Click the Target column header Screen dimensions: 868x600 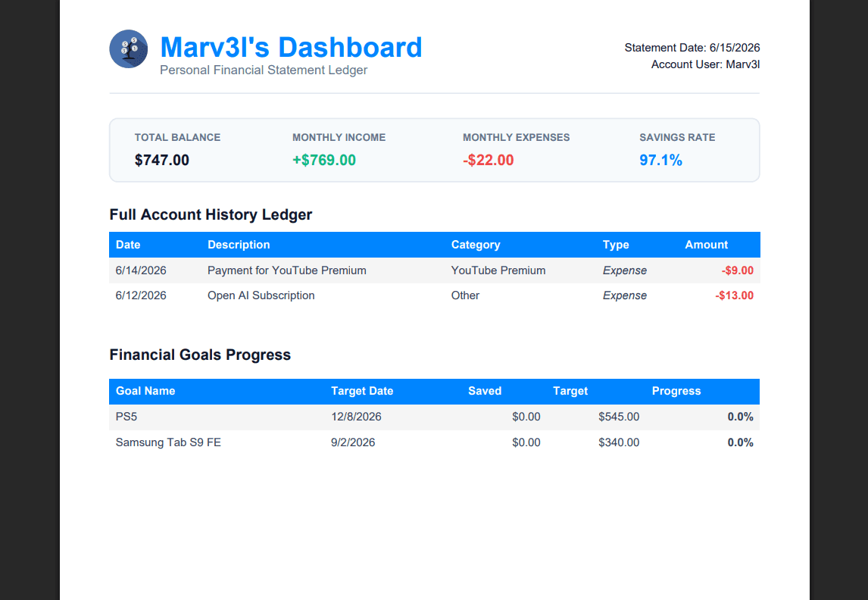(570, 391)
